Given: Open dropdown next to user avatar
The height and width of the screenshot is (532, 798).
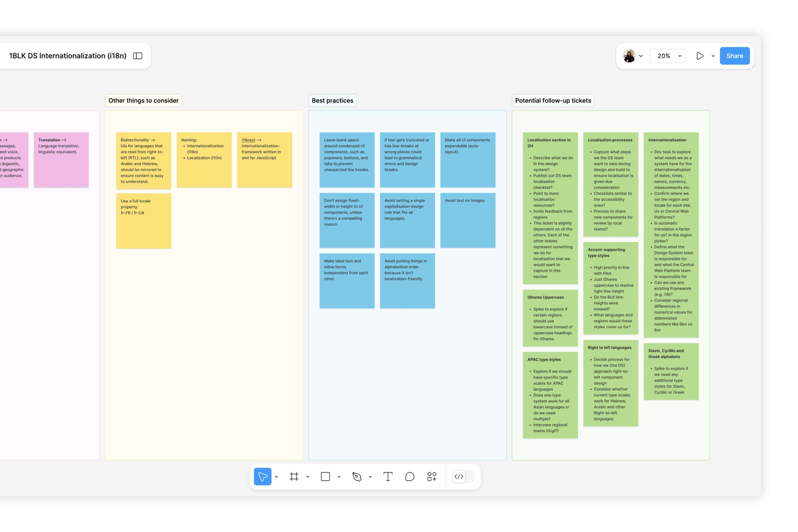Looking at the screenshot, I should tap(641, 56).
